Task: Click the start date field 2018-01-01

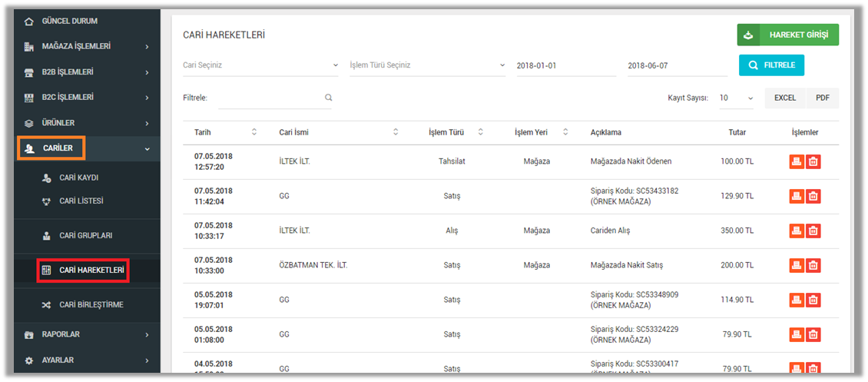Action: [566, 66]
